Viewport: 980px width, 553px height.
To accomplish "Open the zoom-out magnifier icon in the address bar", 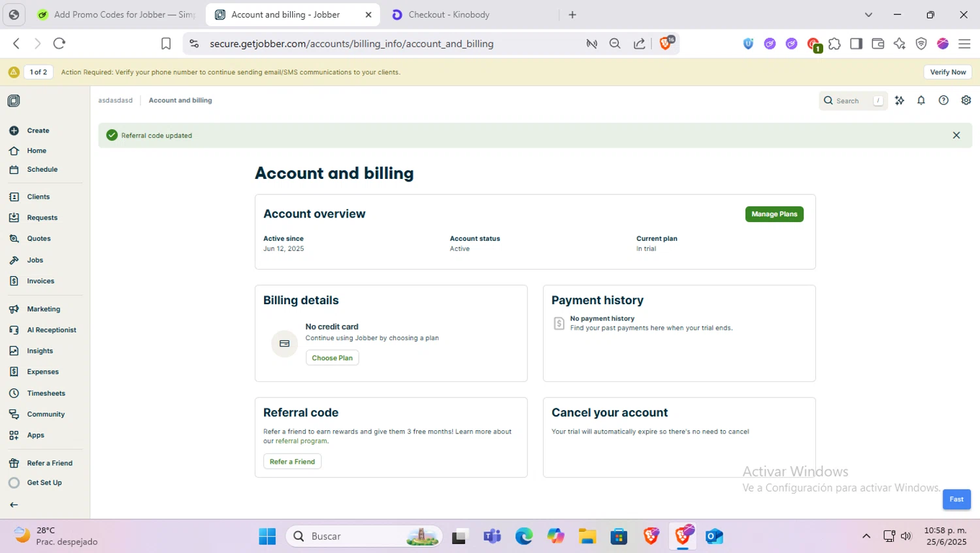I will click(x=615, y=44).
